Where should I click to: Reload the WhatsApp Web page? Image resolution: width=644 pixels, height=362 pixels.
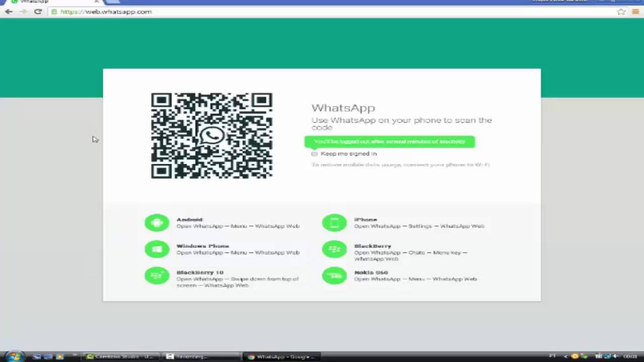(38, 12)
